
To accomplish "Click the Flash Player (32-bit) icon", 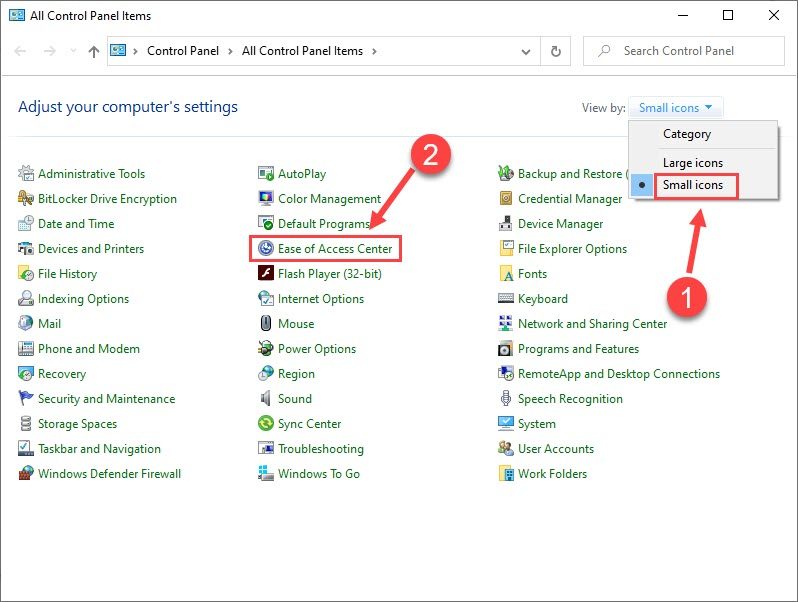I will coord(266,274).
